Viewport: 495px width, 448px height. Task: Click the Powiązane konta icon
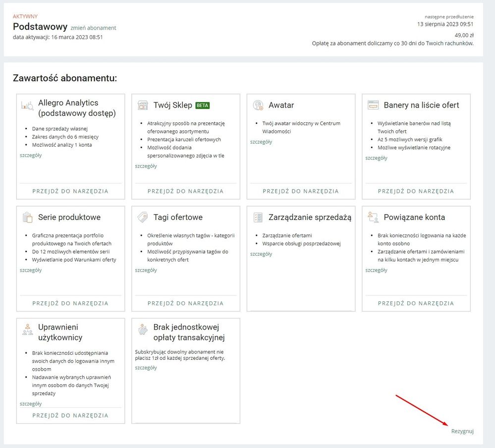pyautogui.click(x=373, y=217)
